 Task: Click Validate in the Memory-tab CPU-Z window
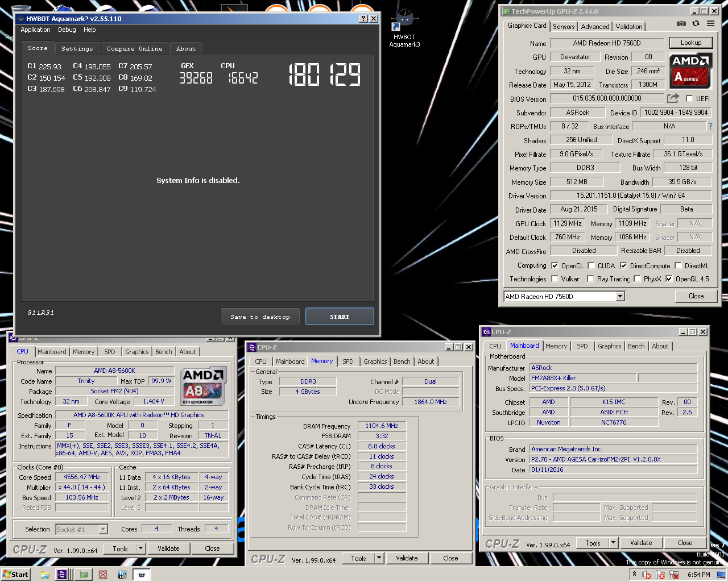[x=407, y=558]
